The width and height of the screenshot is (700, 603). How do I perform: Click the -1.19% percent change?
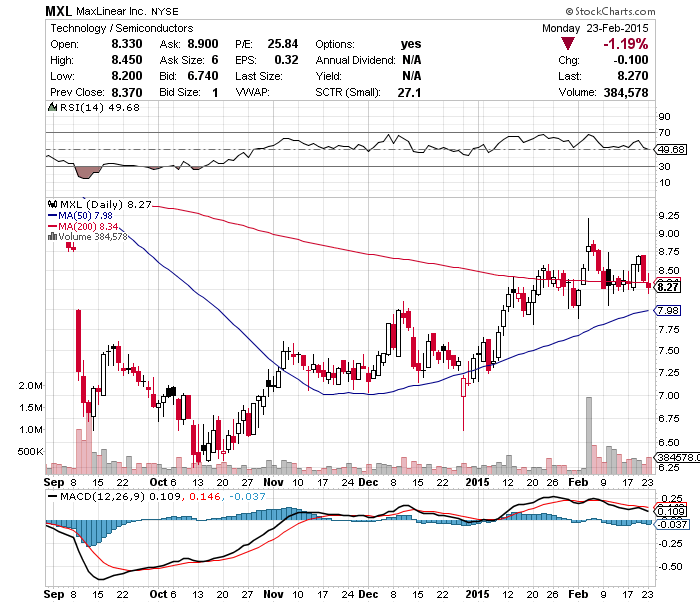626,44
